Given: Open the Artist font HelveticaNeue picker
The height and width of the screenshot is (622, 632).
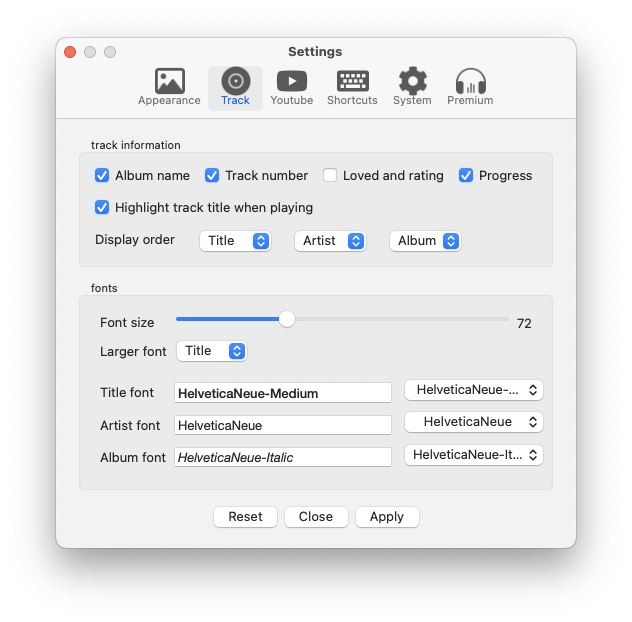Looking at the screenshot, I should [x=474, y=422].
